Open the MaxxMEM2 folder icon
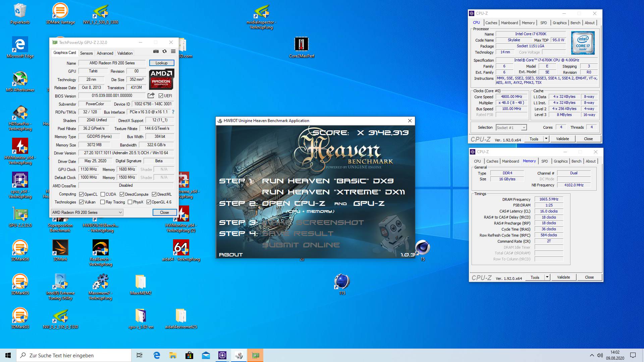The width and height of the screenshot is (644, 362). (x=141, y=284)
